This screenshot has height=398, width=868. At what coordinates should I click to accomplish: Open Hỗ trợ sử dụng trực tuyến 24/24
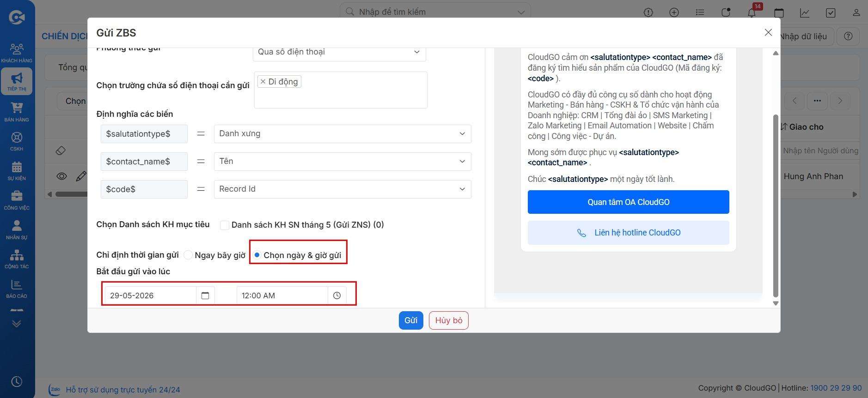tap(123, 390)
